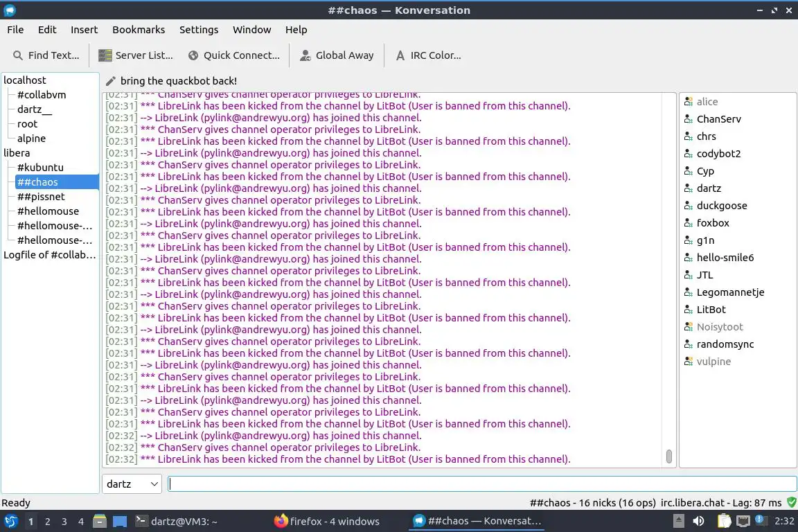Click the secure connection shield icon
798x532 pixels.
[x=791, y=502]
